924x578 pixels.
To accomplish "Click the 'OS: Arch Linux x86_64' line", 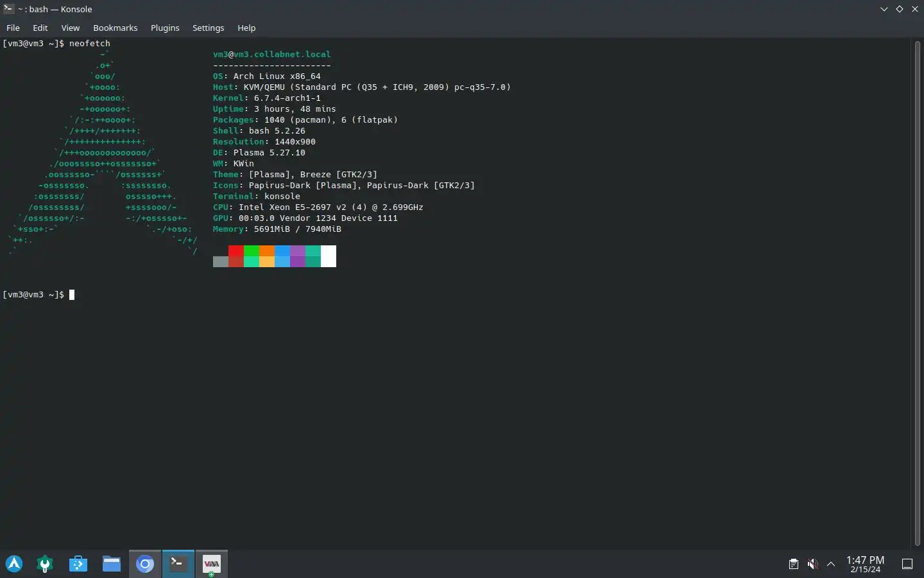I will click(x=267, y=76).
